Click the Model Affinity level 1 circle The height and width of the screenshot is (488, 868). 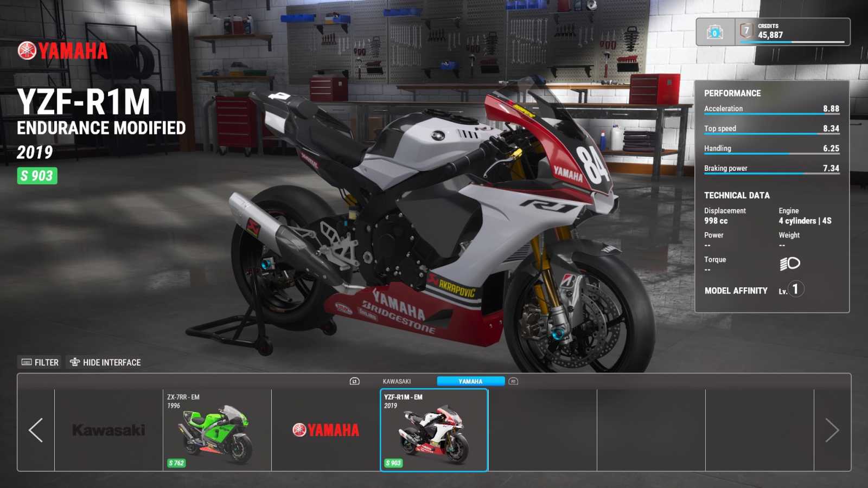[795, 290]
